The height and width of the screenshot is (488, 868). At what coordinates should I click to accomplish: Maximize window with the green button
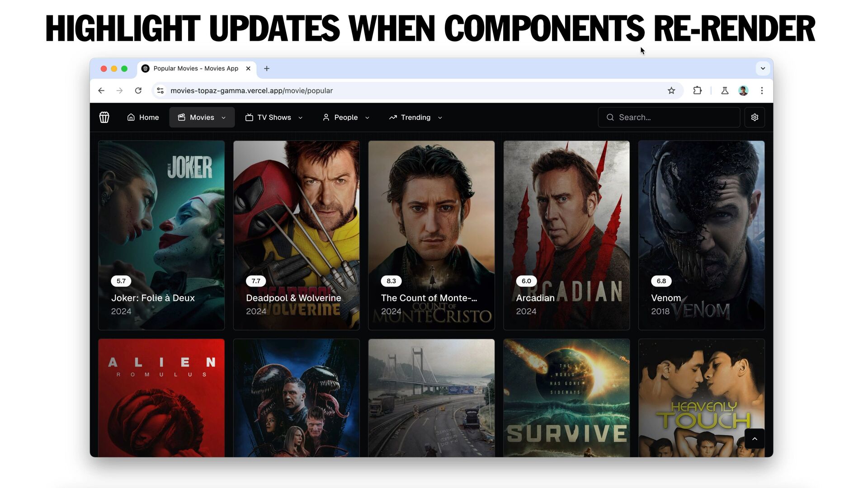pos(124,69)
